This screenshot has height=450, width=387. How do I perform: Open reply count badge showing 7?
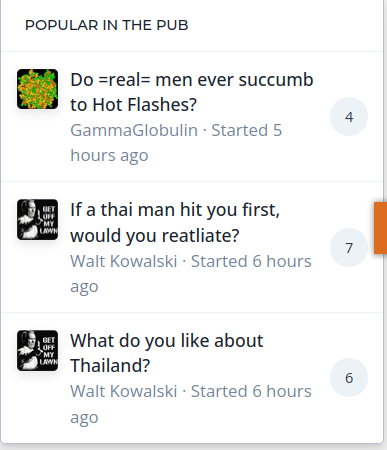coord(349,248)
